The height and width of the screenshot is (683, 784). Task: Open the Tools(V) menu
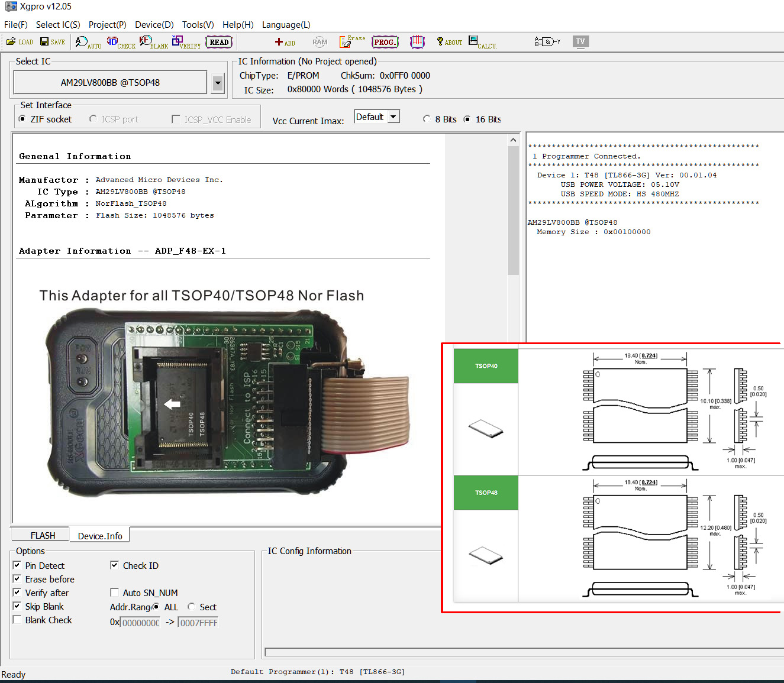coord(198,25)
